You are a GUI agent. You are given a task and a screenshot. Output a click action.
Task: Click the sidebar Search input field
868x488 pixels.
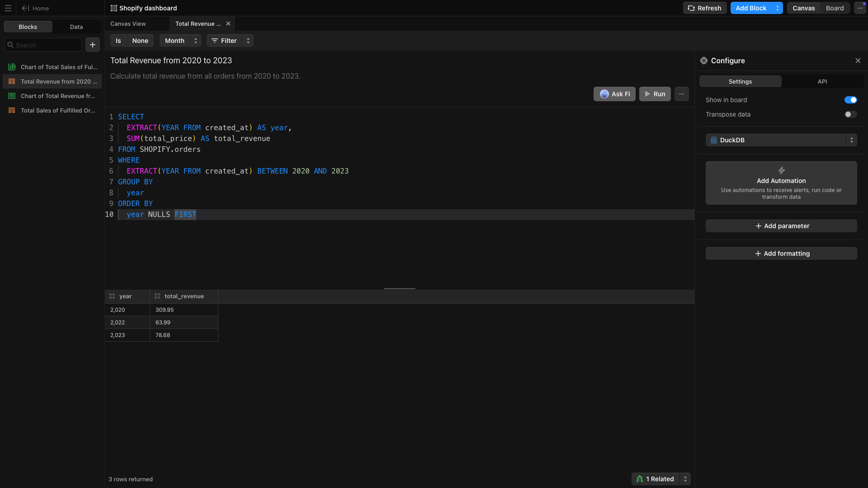(45, 45)
